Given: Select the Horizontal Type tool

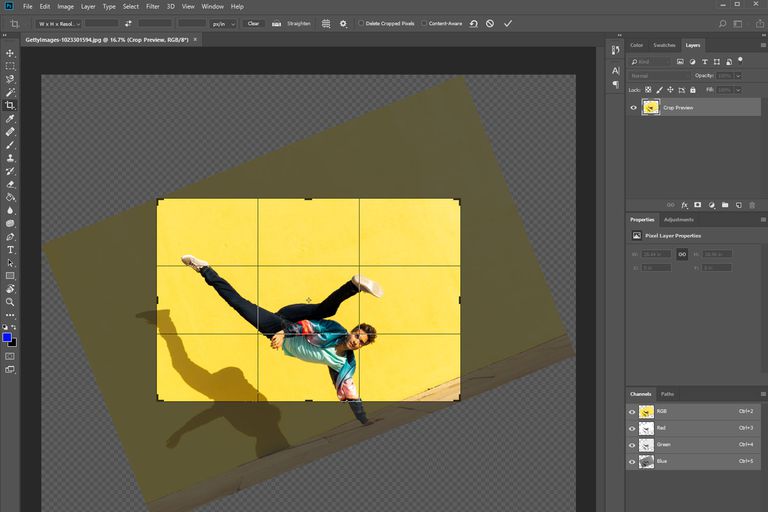Looking at the screenshot, I should pyautogui.click(x=10, y=250).
